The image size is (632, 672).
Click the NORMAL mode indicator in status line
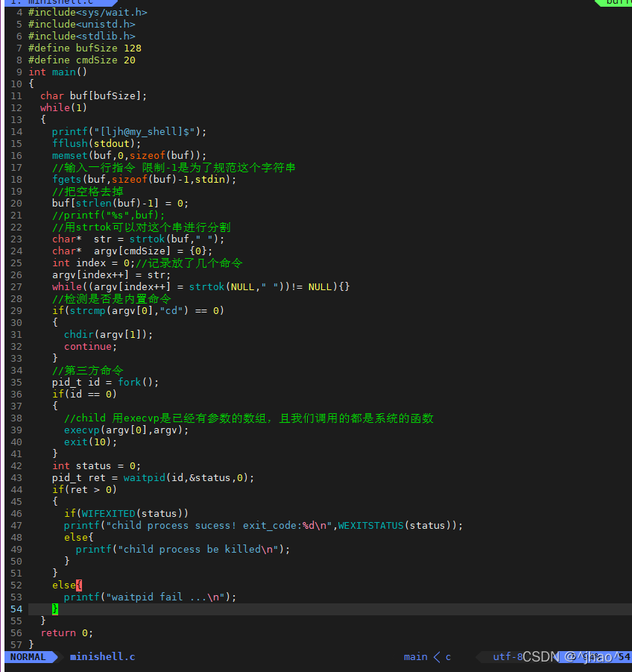pyautogui.click(x=28, y=656)
